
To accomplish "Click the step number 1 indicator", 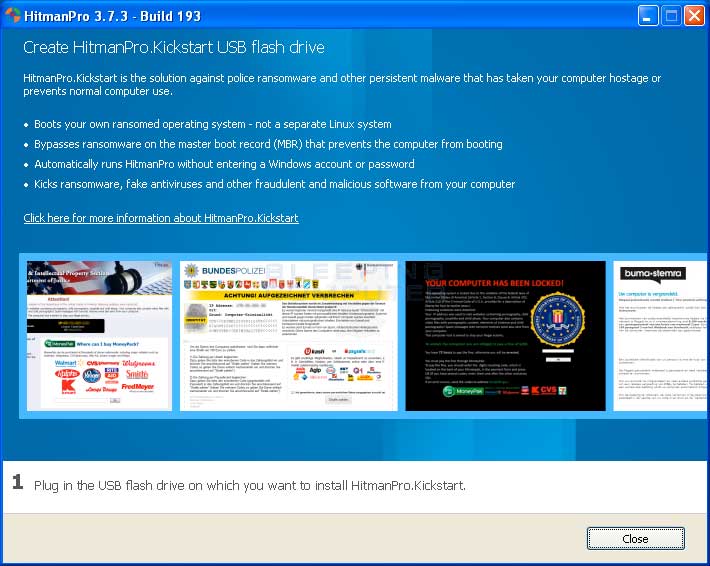I will click(x=17, y=484).
